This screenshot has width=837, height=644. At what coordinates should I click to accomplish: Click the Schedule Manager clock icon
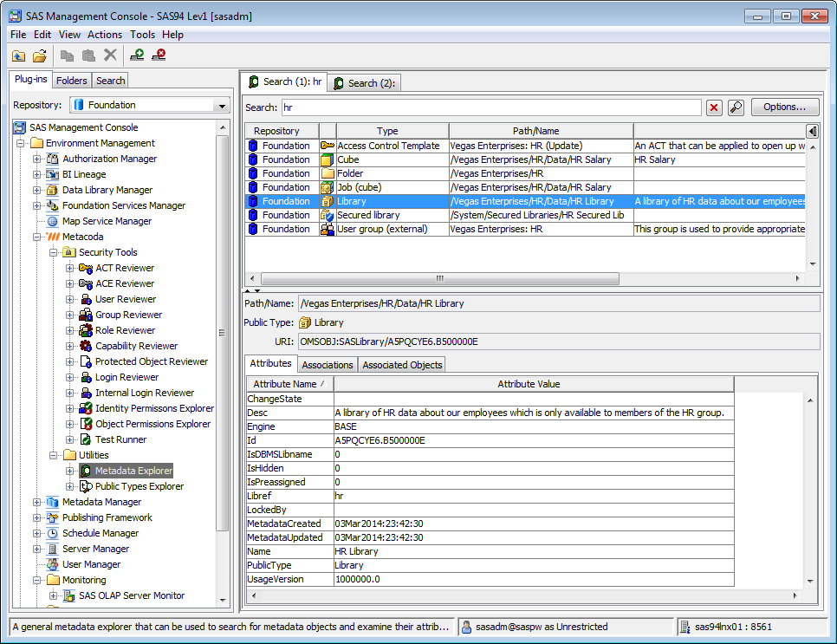(52, 533)
